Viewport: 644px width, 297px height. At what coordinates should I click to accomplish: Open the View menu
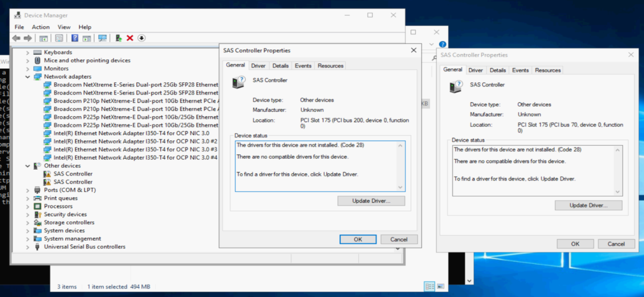(64, 27)
